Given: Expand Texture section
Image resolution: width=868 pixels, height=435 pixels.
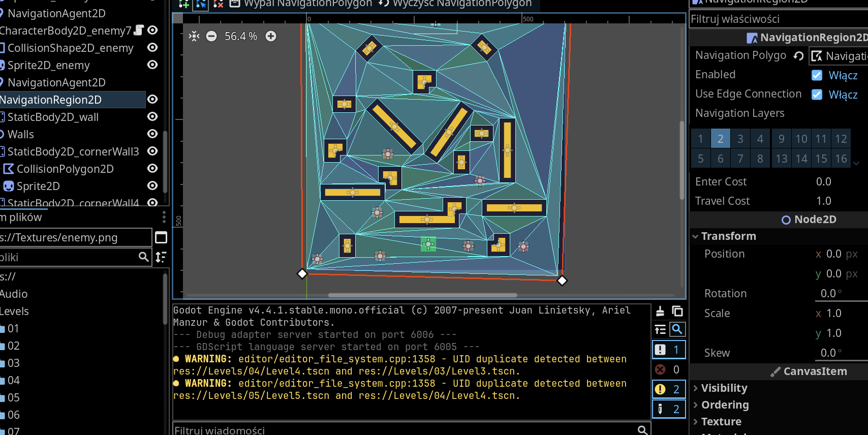Looking at the screenshot, I should (717, 421).
